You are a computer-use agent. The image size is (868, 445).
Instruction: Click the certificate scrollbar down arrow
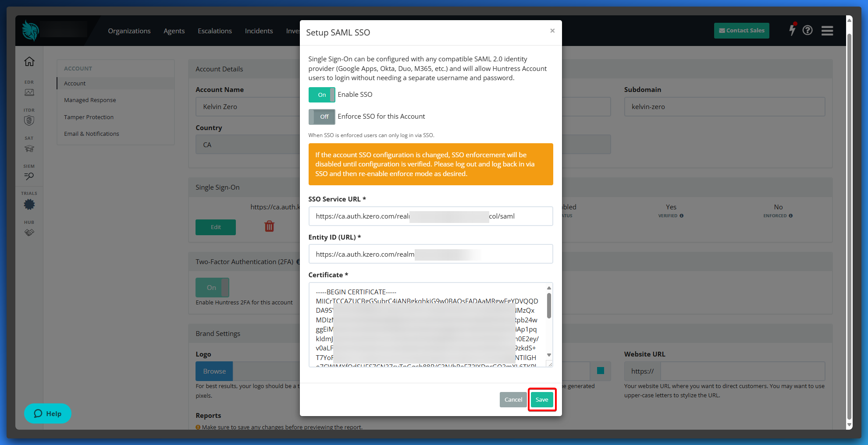point(549,355)
